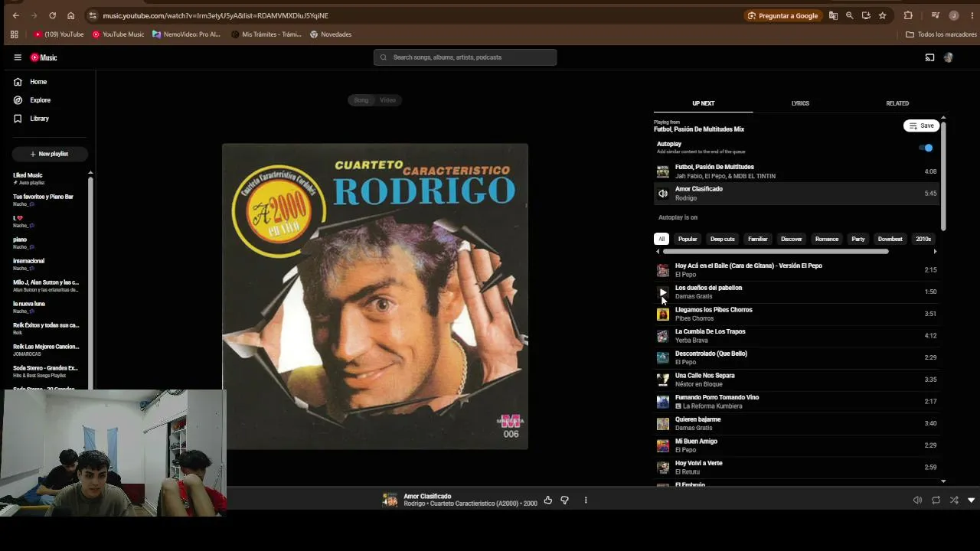Image resolution: width=980 pixels, height=551 pixels.
Task: Open Library in the sidebar
Action: coord(31,119)
